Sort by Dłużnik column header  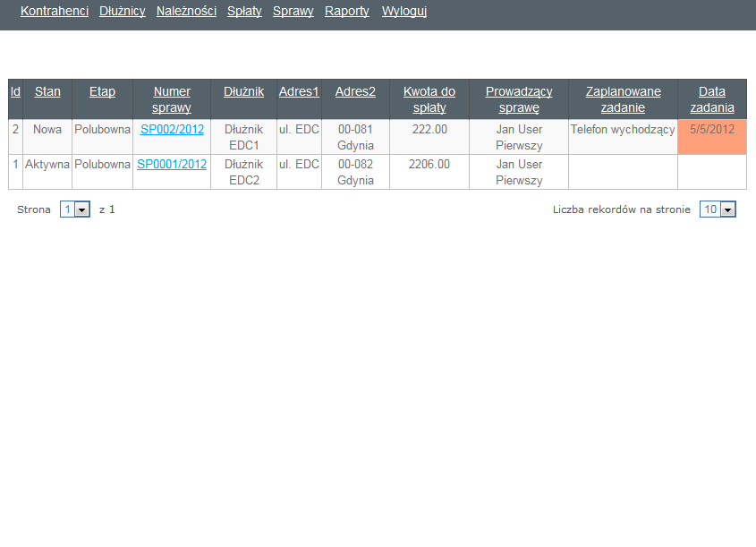(243, 91)
